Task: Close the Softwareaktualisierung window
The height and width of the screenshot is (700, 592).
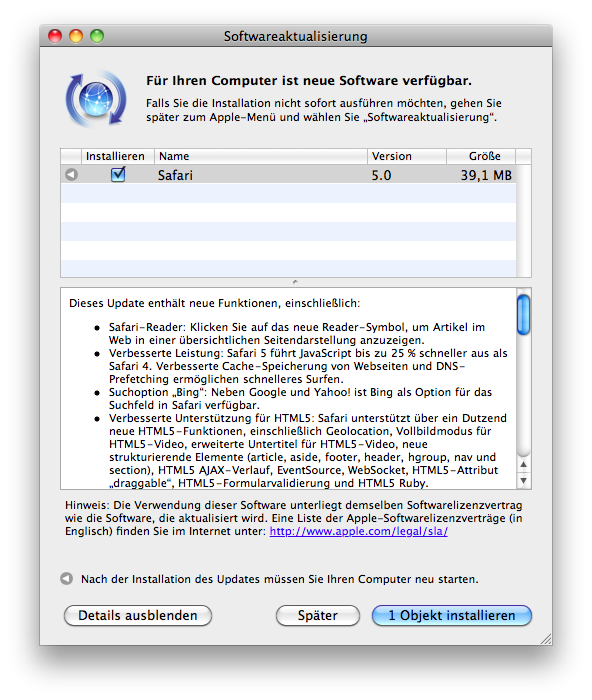Action: pyautogui.click(x=55, y=36)
